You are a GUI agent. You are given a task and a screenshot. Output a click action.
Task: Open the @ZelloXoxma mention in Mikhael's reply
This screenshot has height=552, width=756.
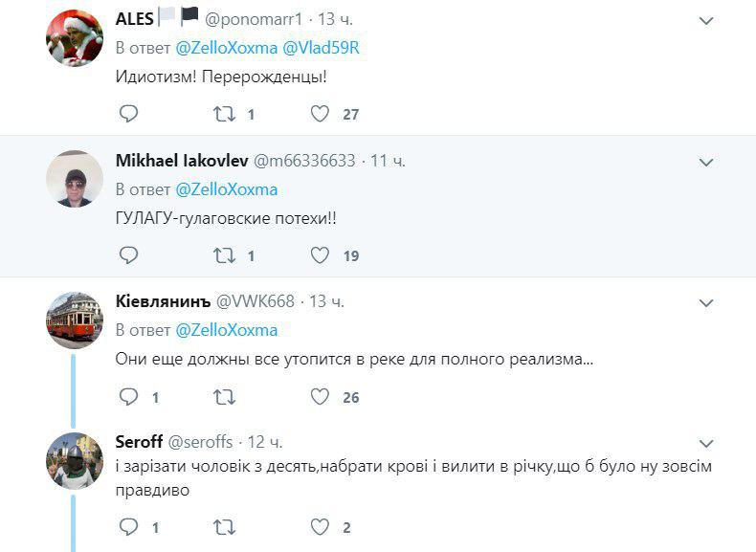point(227,188)
